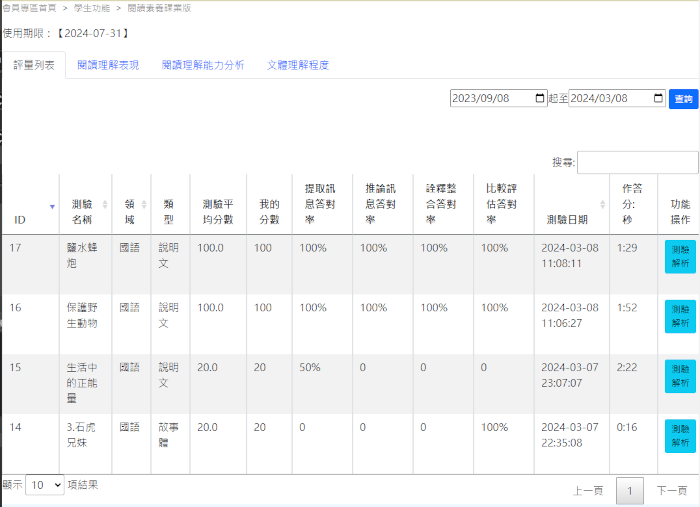
Task: Open the end date calendar picker icon
Action: [x=657, y=98]
